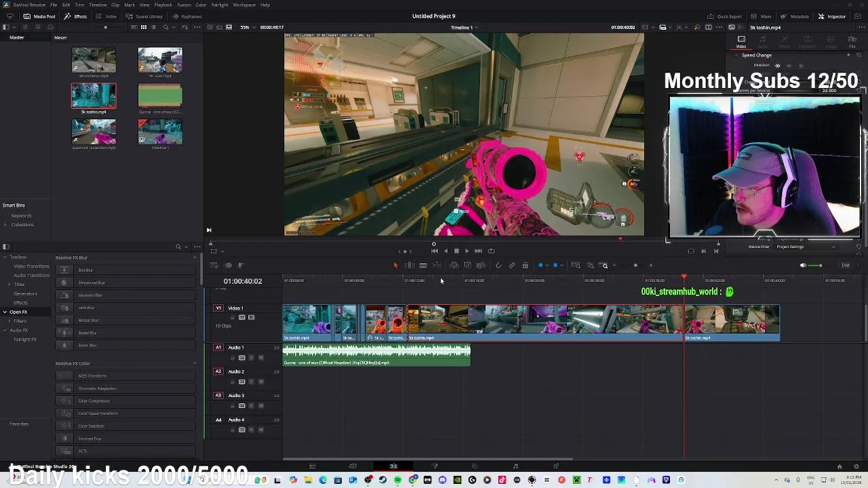Open the Playback menu
868x488 pixels.
pyautogui.click(x=163, y=5)
